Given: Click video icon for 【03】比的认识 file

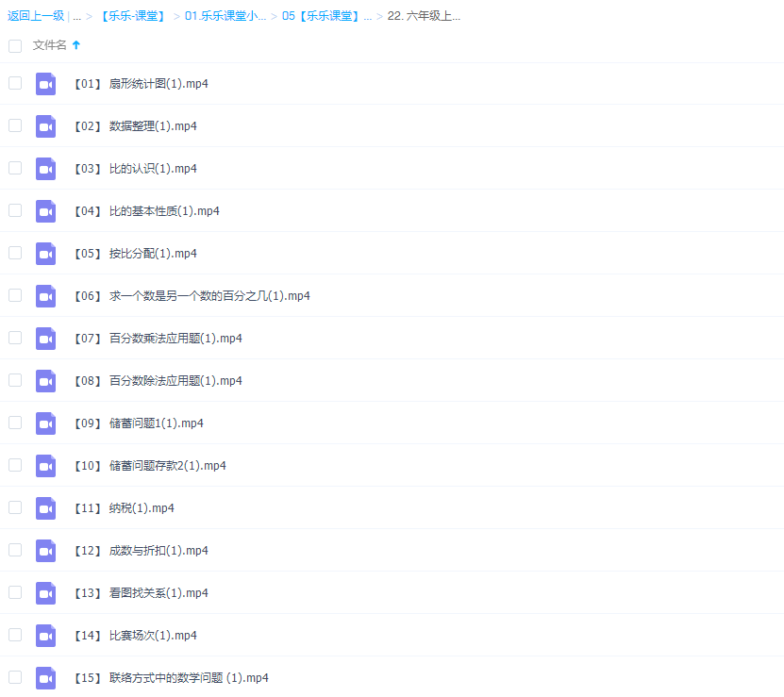Looking at the screenshot, I should pyautogui.click(x=45, y=169).
